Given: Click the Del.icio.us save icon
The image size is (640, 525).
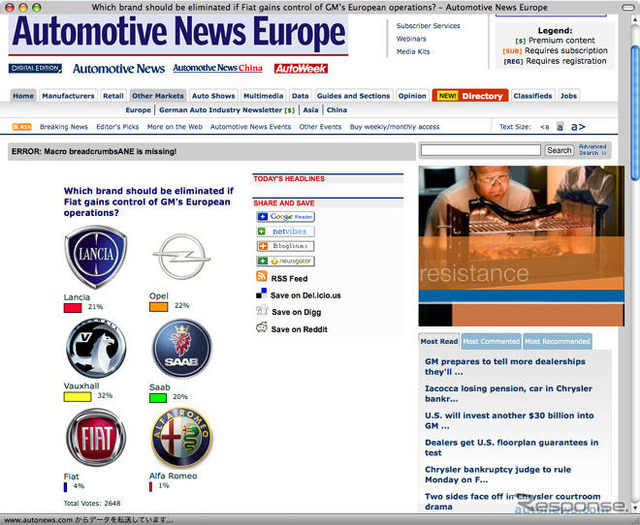Looking at the screenshot, I should point(261,294).
